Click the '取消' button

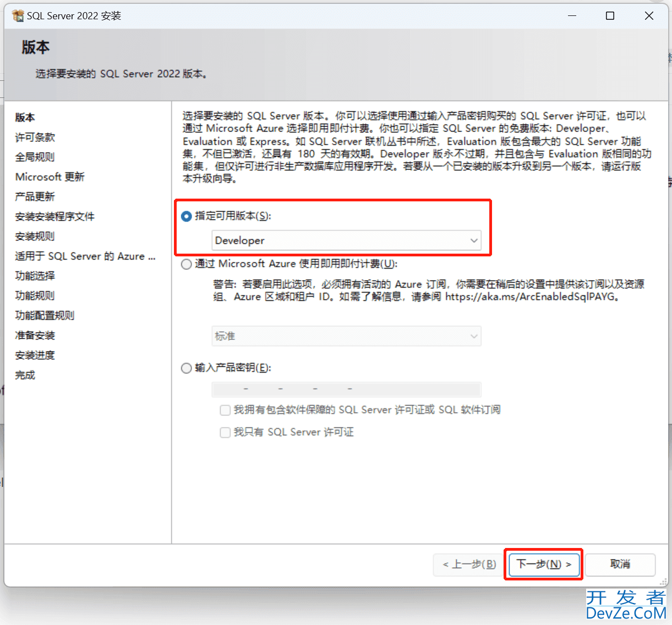click(620, 564)
